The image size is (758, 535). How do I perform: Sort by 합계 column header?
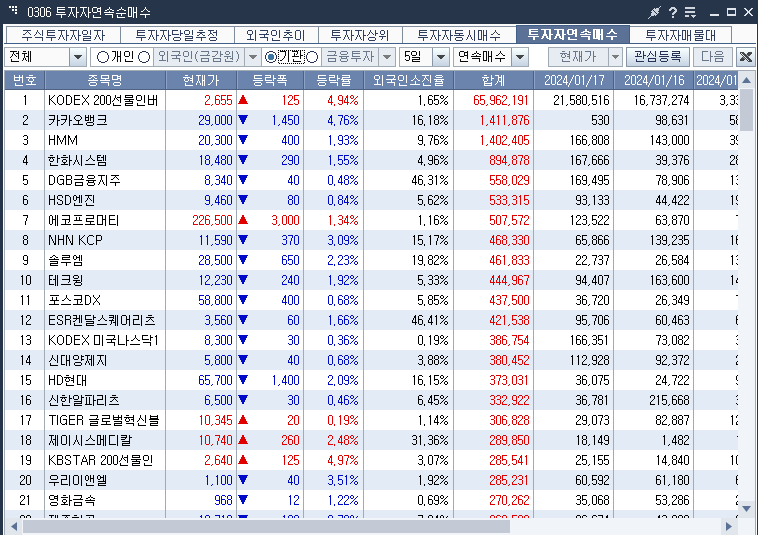tap(493, 80)
